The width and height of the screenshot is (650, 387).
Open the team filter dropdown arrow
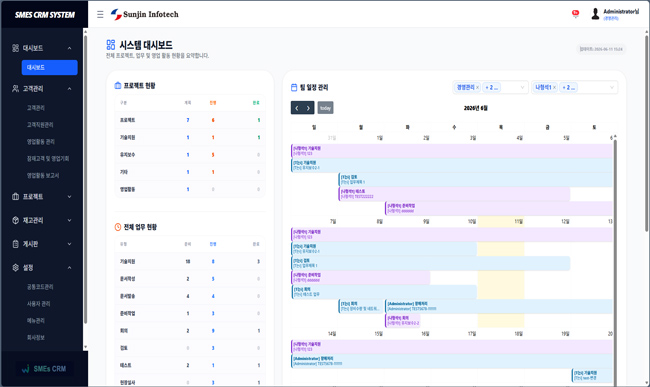click(522, 87)
